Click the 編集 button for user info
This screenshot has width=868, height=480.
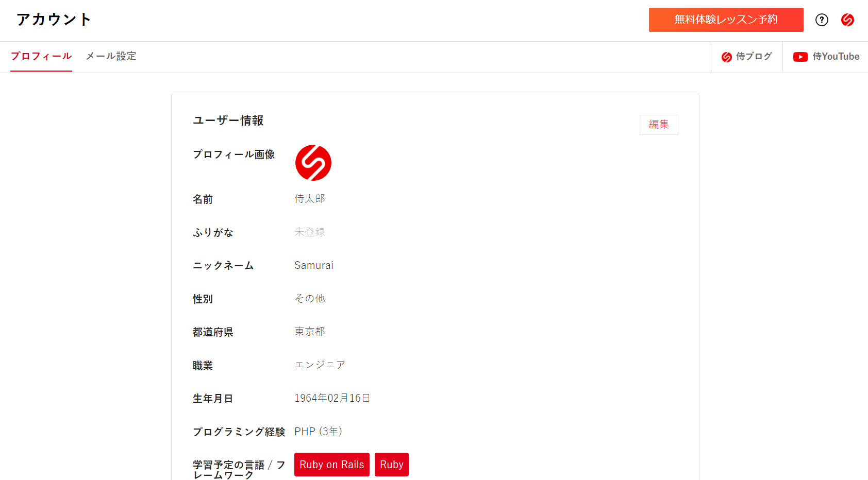point(658,125)
